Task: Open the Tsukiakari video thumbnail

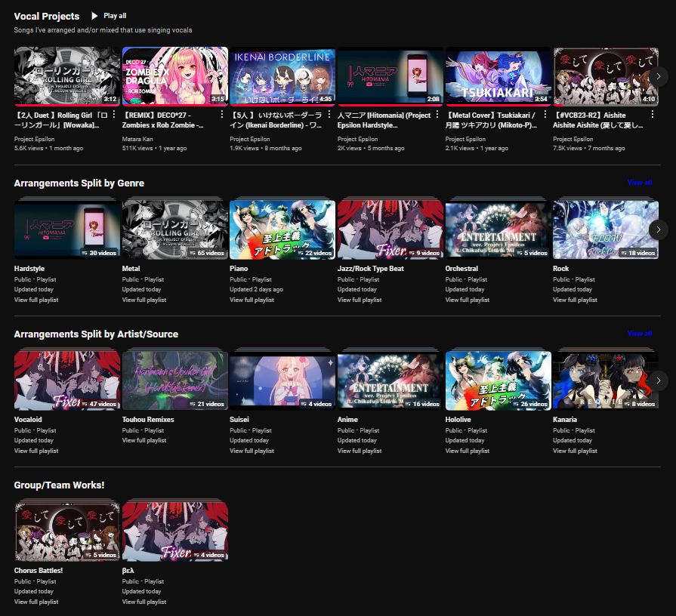Action: coord(498,76)
